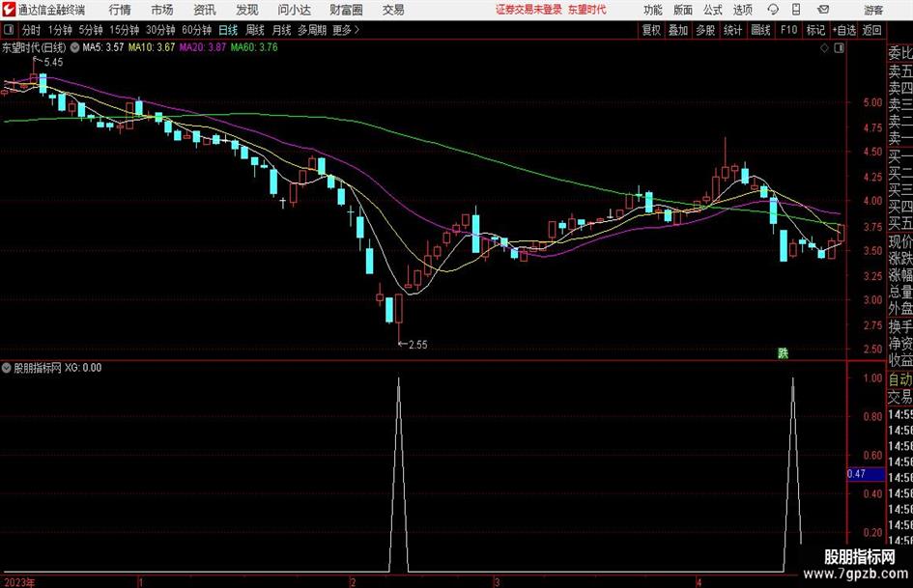Image resolution: width=913 pixels, height=588 pixels.
Task: Open the 财富圈 menu
Action: point(347,10)
